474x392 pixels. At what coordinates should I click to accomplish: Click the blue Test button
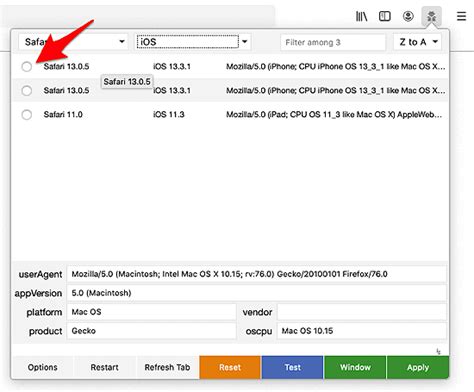292,367
